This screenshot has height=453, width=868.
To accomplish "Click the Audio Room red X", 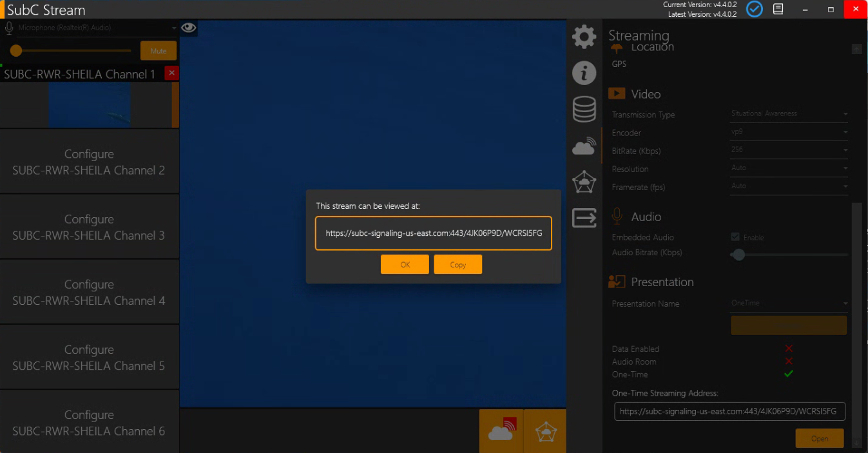I will click(789, 361).
